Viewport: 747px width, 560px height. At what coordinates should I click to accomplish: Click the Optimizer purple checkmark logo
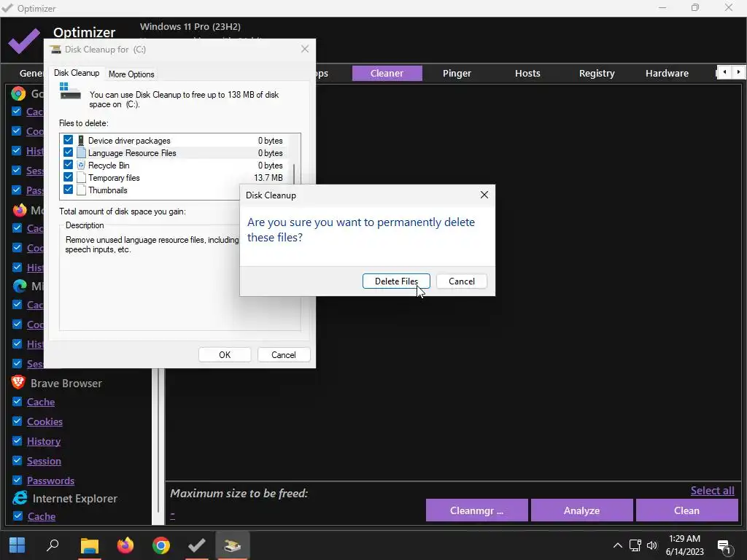24,41
